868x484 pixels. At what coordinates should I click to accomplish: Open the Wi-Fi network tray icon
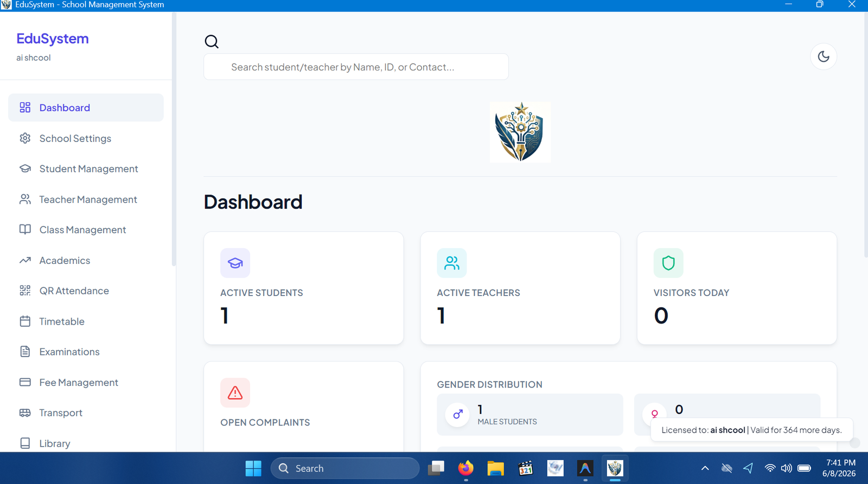pos(770,468)
